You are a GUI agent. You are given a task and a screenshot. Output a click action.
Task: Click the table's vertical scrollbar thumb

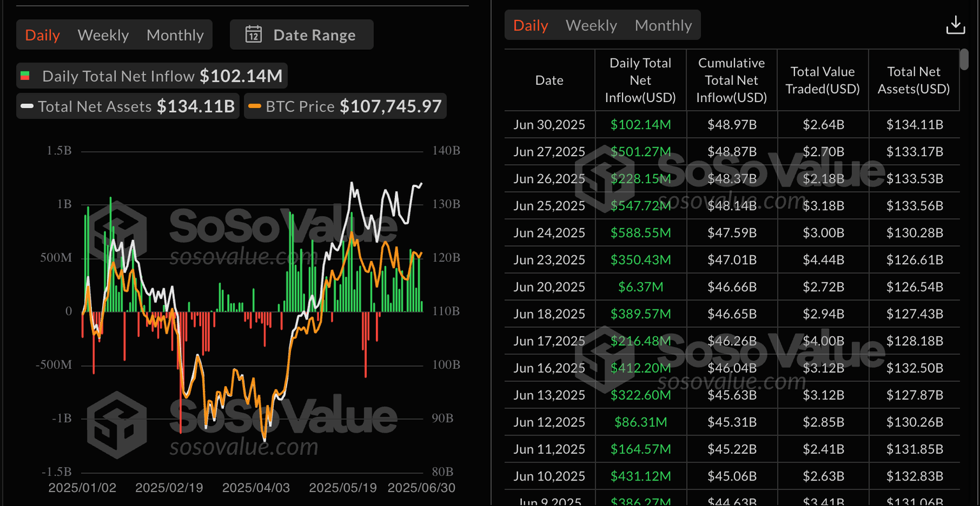964,59
